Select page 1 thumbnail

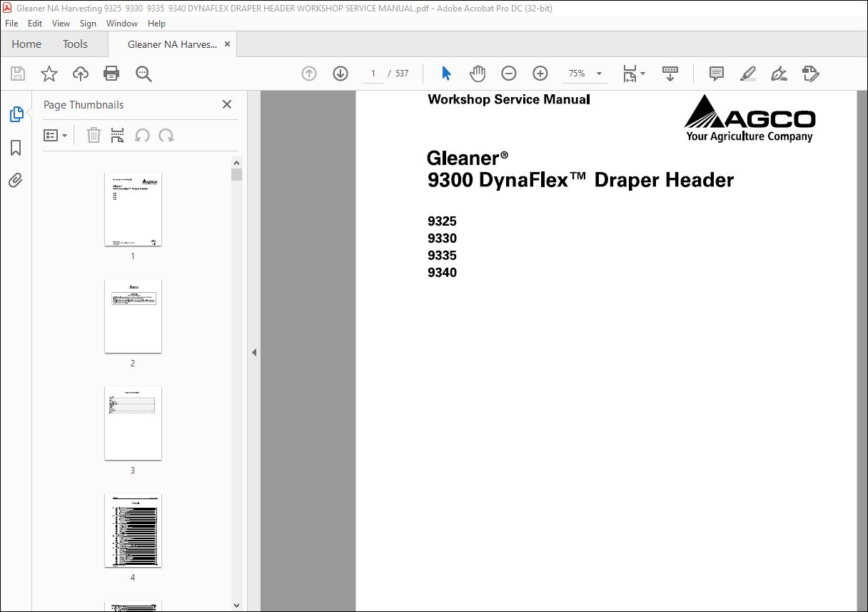(x=133, y=209)
